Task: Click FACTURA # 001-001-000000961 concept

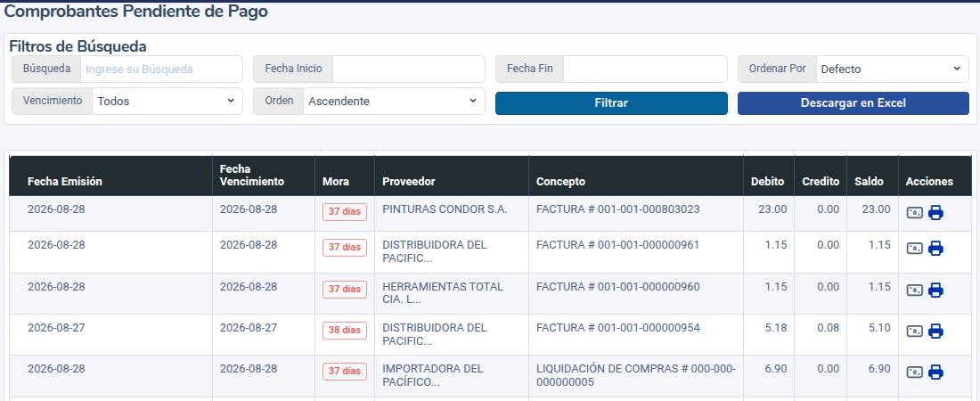Action: pyautogui.click(x=617, y=245)
